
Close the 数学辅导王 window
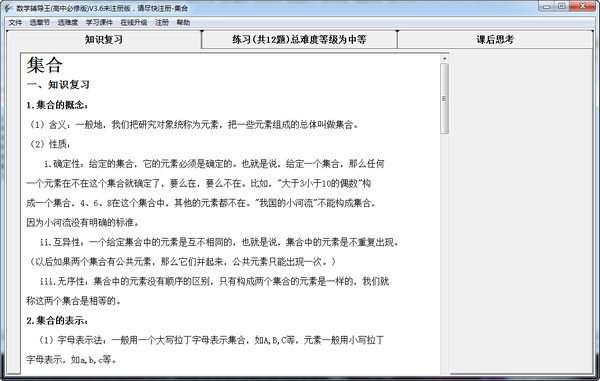(583, 7)
